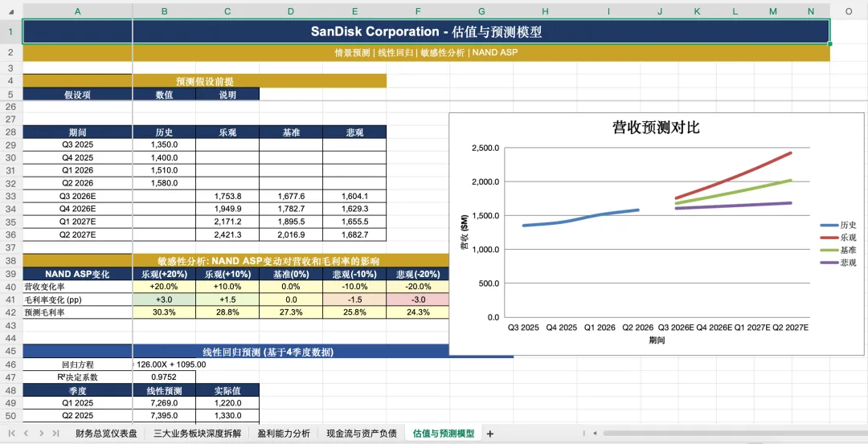Open the 现金流与资产负债 sheet tab
868x444 pixels.
coord(362,434)
